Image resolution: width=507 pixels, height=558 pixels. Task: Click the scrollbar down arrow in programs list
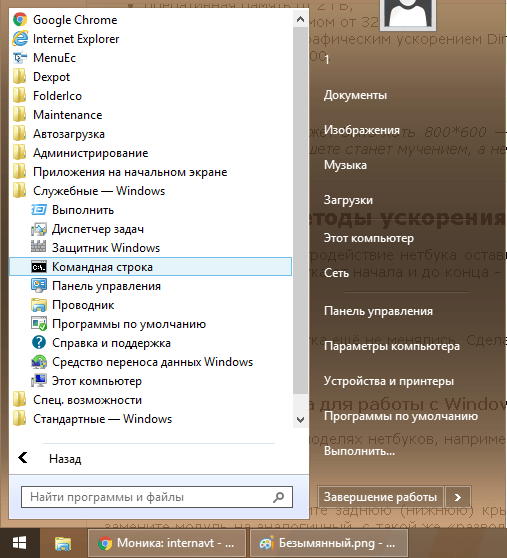tap(300, 420)
